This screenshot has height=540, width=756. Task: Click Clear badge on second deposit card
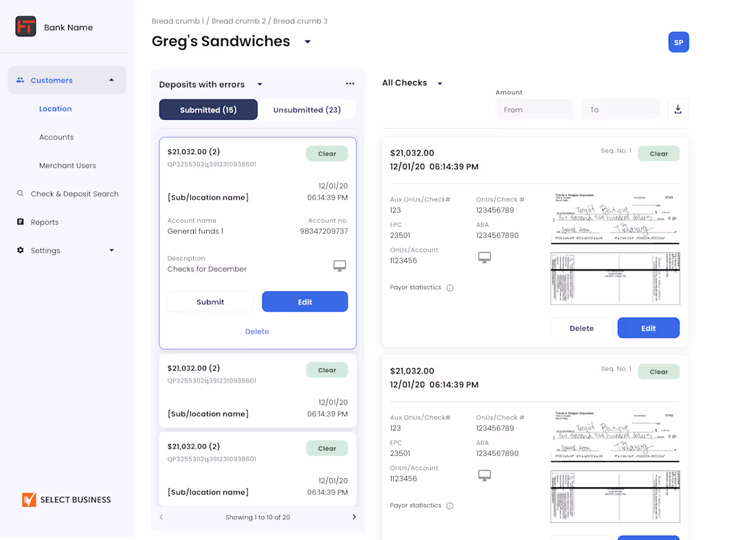click(x=327, y=370)
